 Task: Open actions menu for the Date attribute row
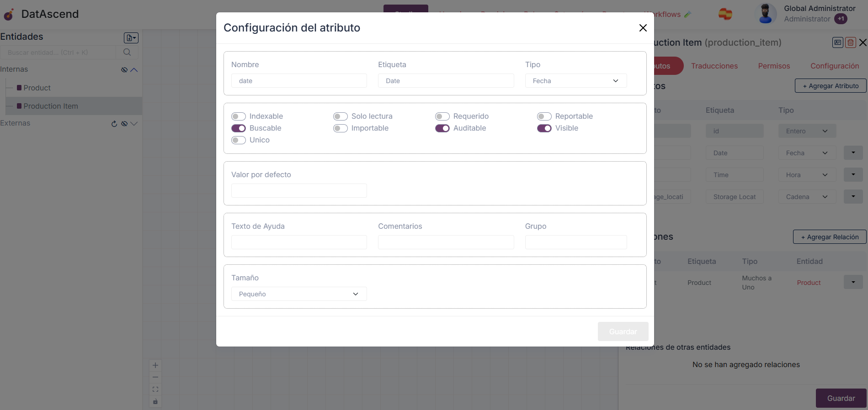[853, 152]
